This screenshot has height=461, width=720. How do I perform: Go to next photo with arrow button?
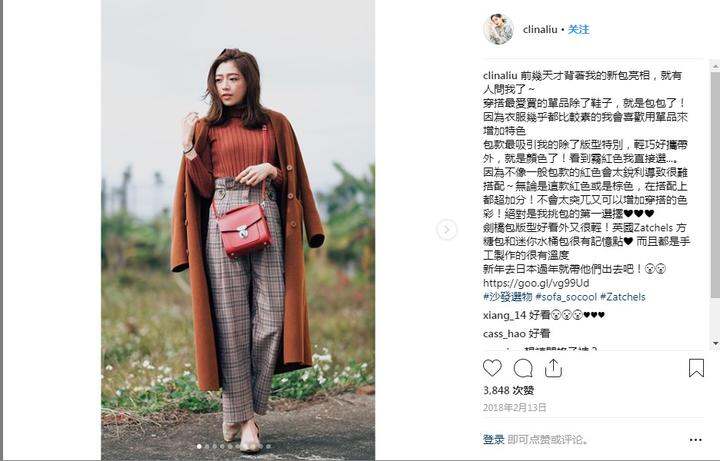[x=447, y=230]
